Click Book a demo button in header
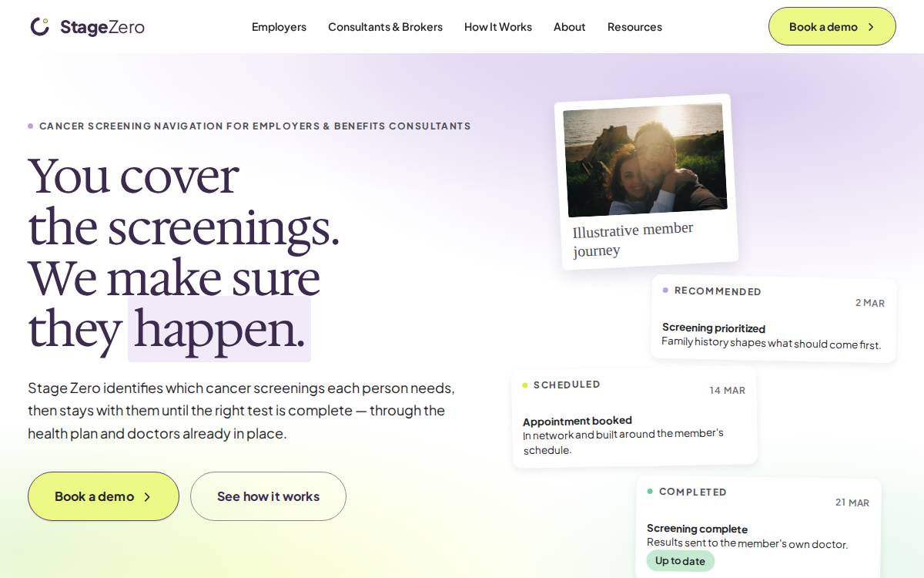The height and width of the screenshot is (578, 924). point(832,26)
